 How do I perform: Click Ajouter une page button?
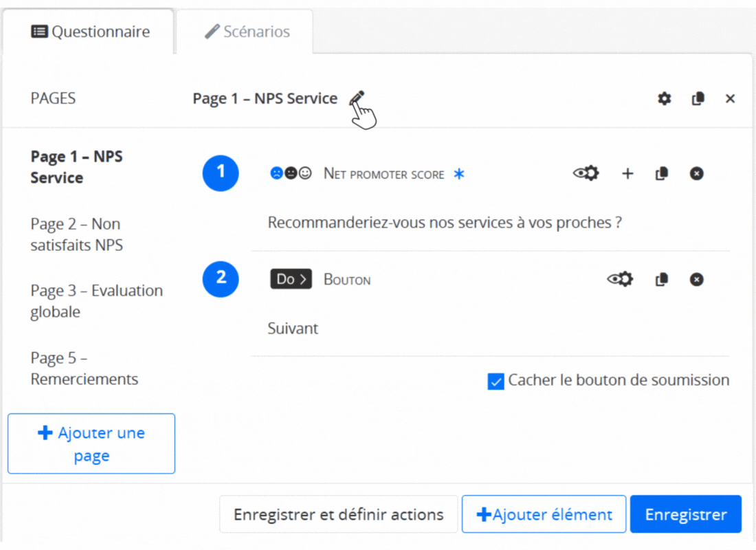[x=91, y=443]
